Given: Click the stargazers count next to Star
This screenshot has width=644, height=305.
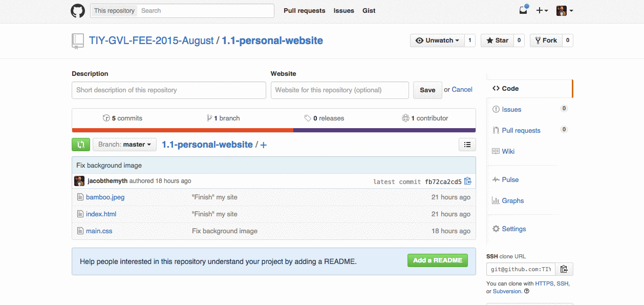Looking at the screenshot, I should pyautogui.click(x=519, y=40).
